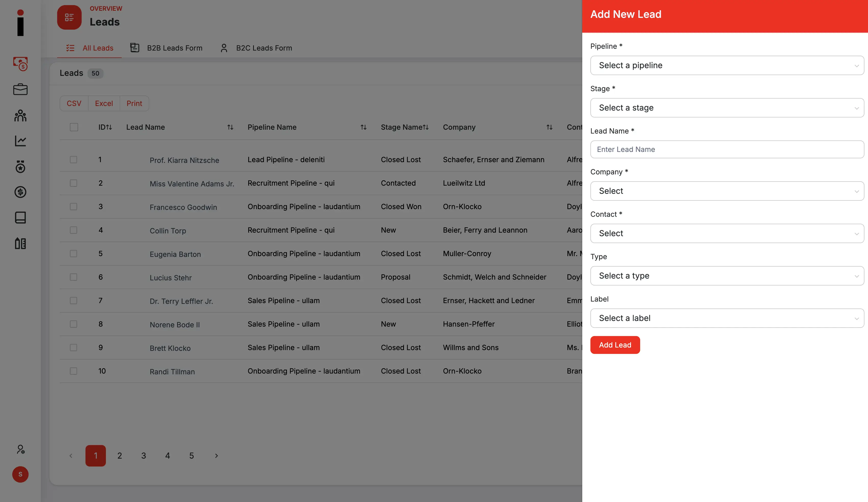This screenshot has width=868, height=502.
Task: Export leads as CSV
Action: 74,103
